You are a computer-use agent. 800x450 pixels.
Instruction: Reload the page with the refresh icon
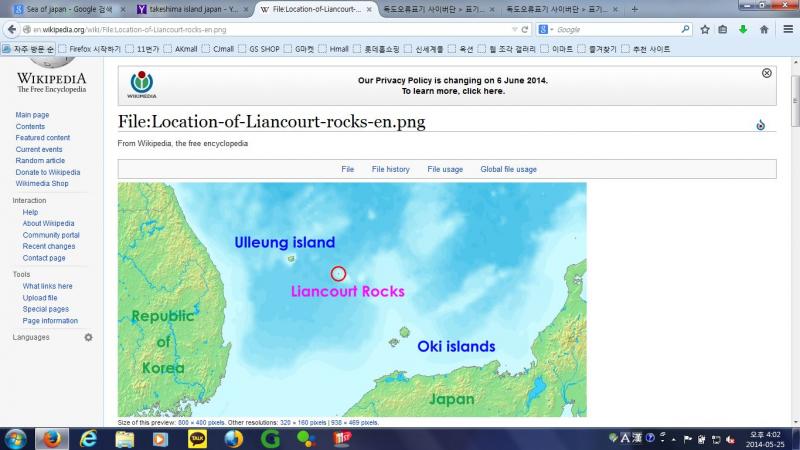(x=524, y=30)
